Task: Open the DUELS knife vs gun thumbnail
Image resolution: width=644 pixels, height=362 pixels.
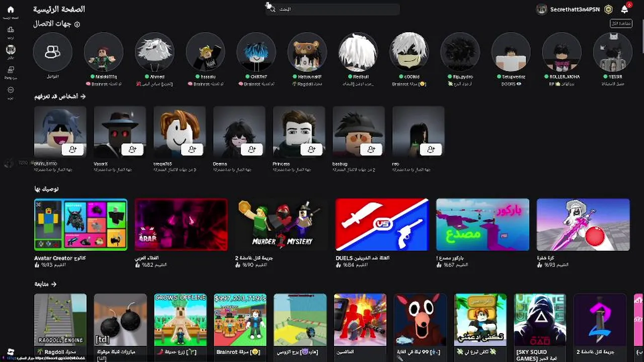Action: (382, 225)
